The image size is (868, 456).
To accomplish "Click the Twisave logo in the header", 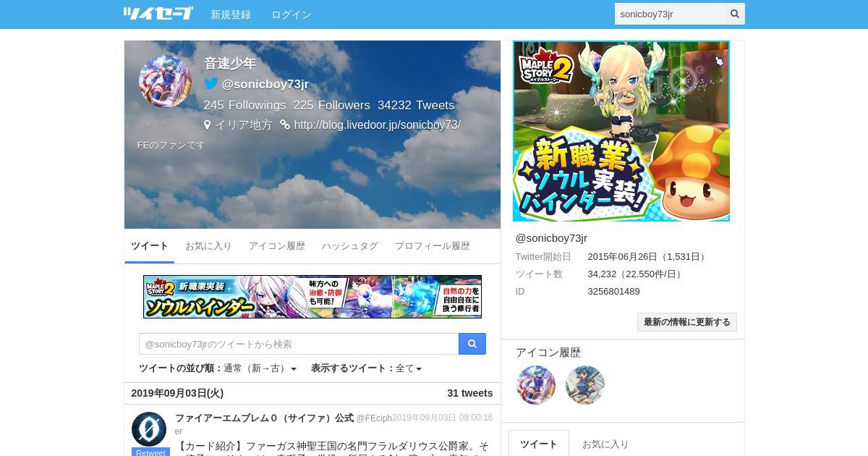I will pyautogui.click(x=158, y=14).
